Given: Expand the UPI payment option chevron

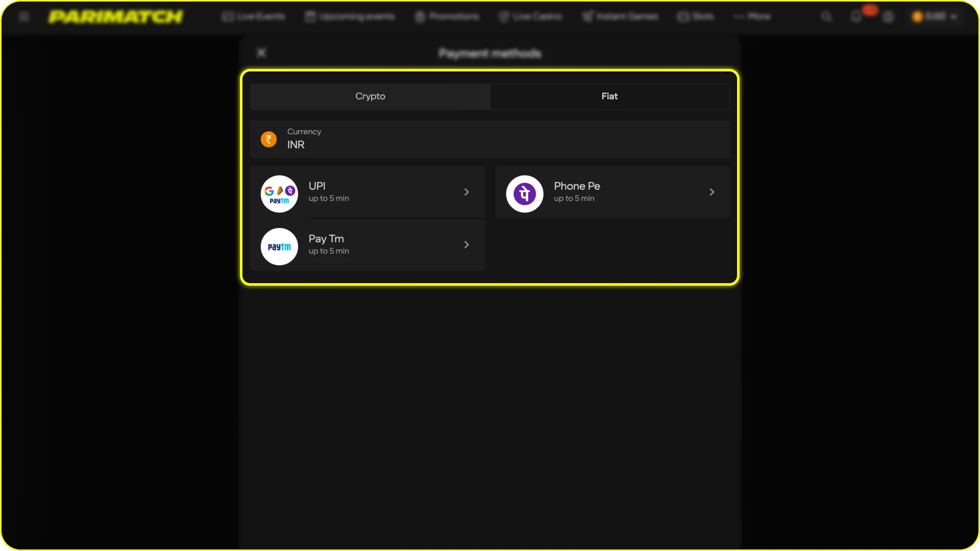Looking at the screenshot, I should [x=467, y=192].
